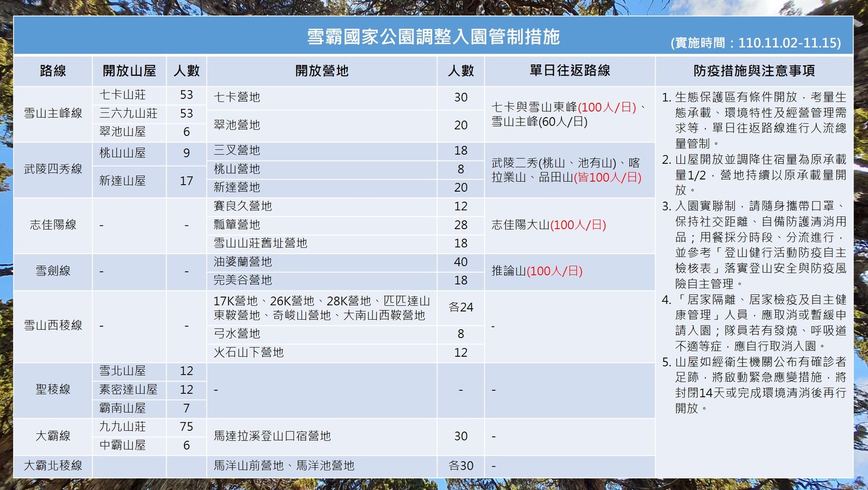Click the 翠池山屋 cabin cell

(129, 132)
